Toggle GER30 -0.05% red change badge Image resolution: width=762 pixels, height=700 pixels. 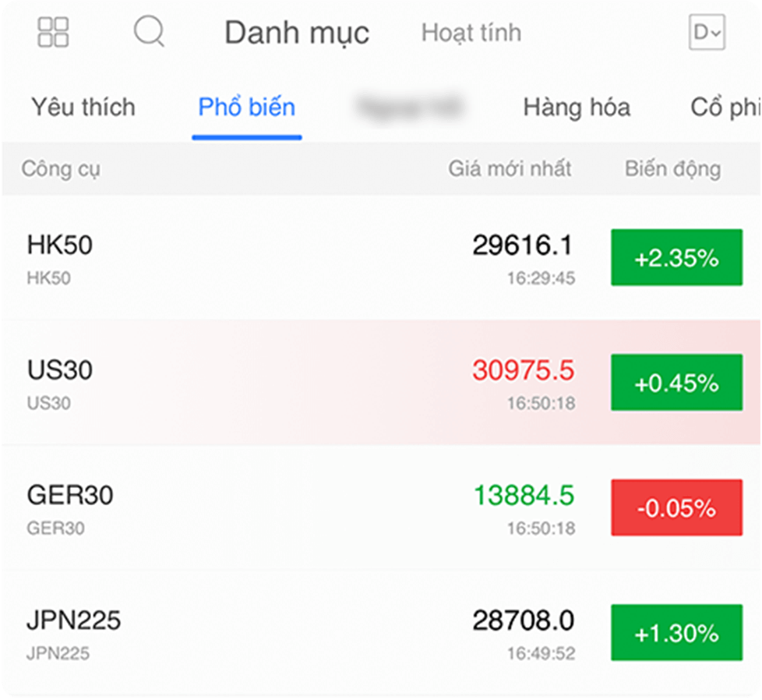[676, 508]
